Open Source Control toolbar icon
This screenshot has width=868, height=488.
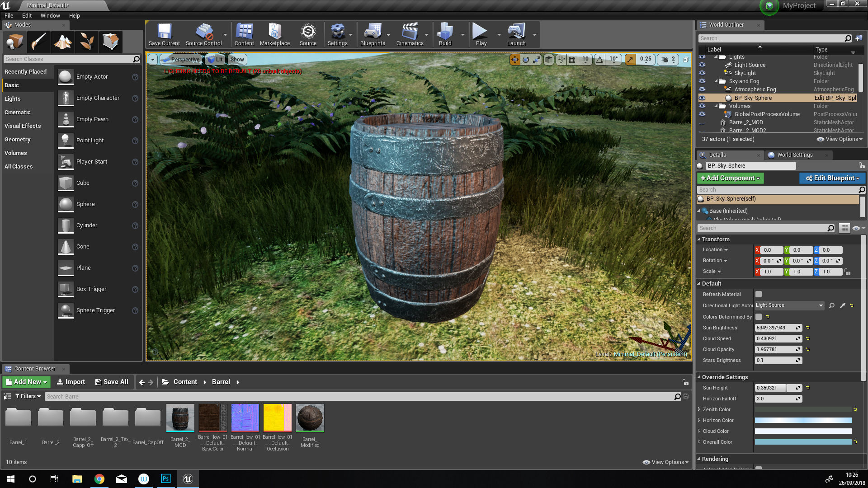coord(204,35)
